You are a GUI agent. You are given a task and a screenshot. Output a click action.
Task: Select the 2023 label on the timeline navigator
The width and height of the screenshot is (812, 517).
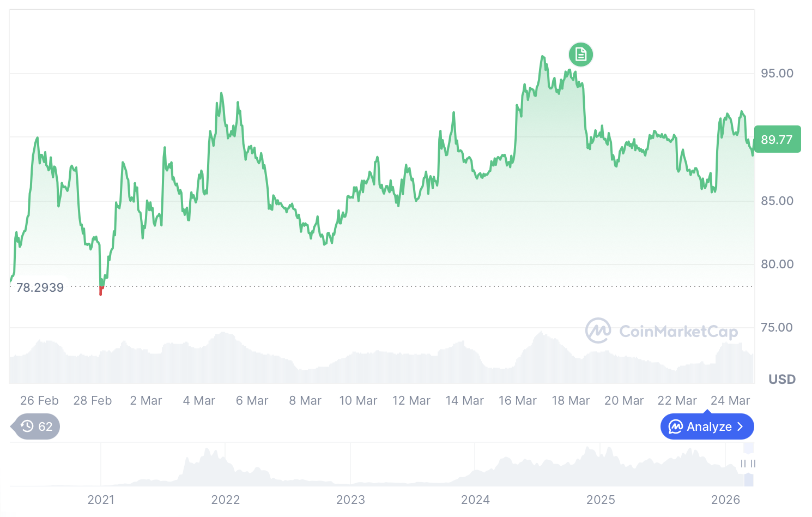pyautogui.click(x=350, y=500)
